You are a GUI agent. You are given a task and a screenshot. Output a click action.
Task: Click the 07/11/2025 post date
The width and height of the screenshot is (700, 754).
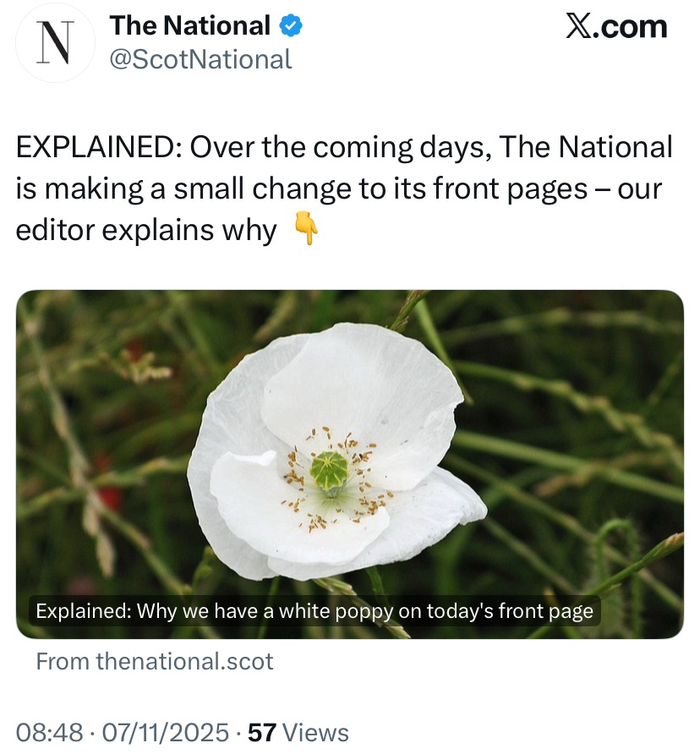[165, 732]
